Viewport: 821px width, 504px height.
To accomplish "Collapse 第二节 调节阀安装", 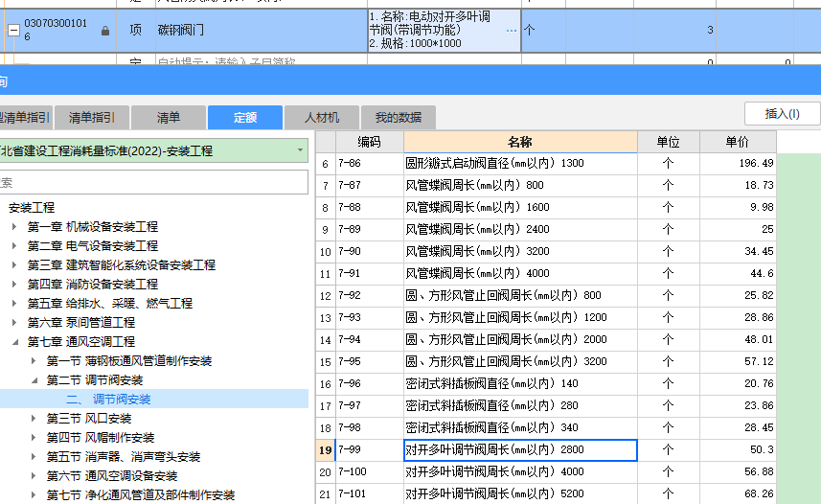I will coord(34,380).
